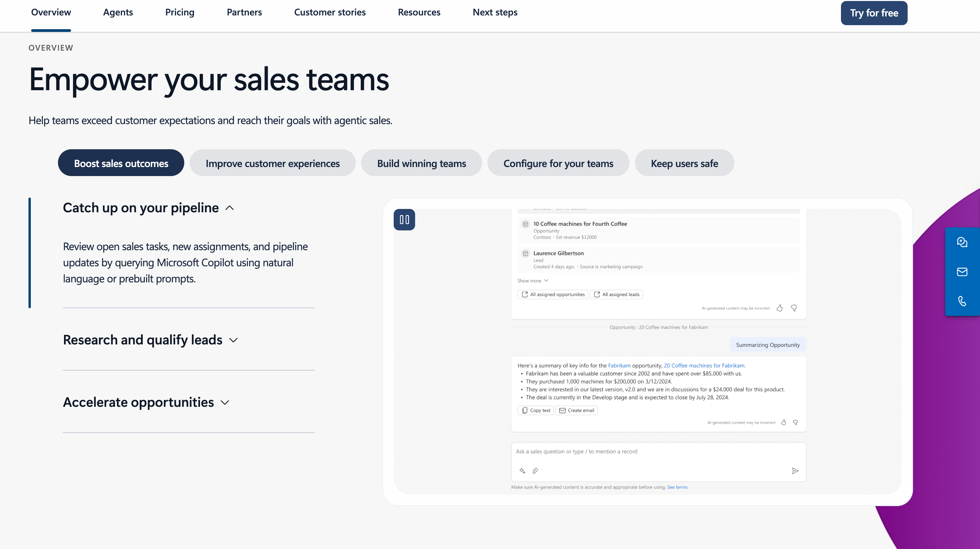Open the See terms link
Viewport: 980px width, 549px height.
[x=677, y=487]
